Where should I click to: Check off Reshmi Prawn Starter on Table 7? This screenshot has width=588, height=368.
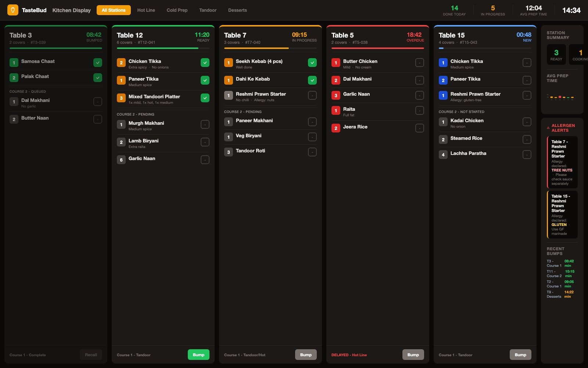[x=312, y=95]
